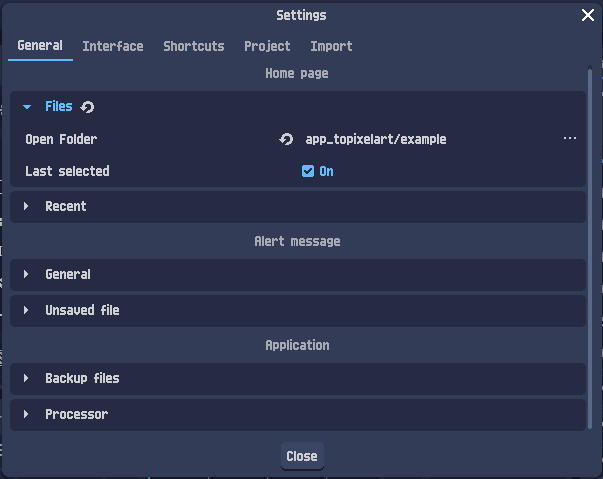Viewport: 603px width, 479px height.
Task: Reset the Open Folder path
Action: pyautogui.click(x=286, y=139)
